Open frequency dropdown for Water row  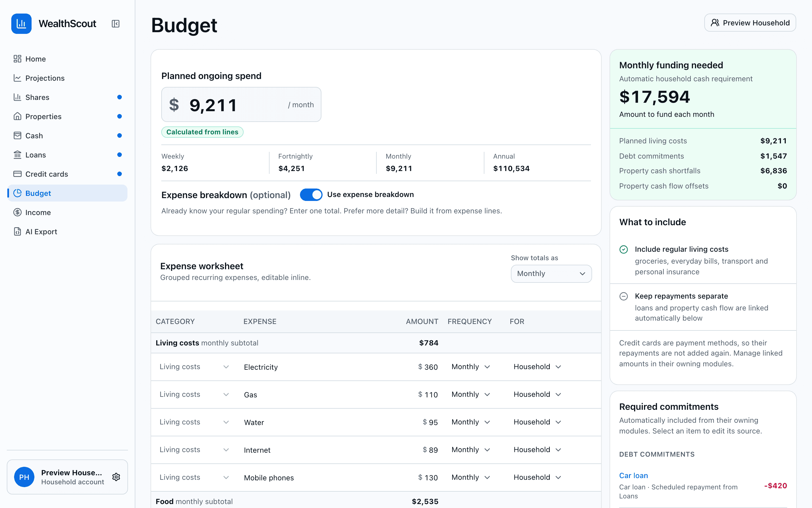(x=471, y=422)
